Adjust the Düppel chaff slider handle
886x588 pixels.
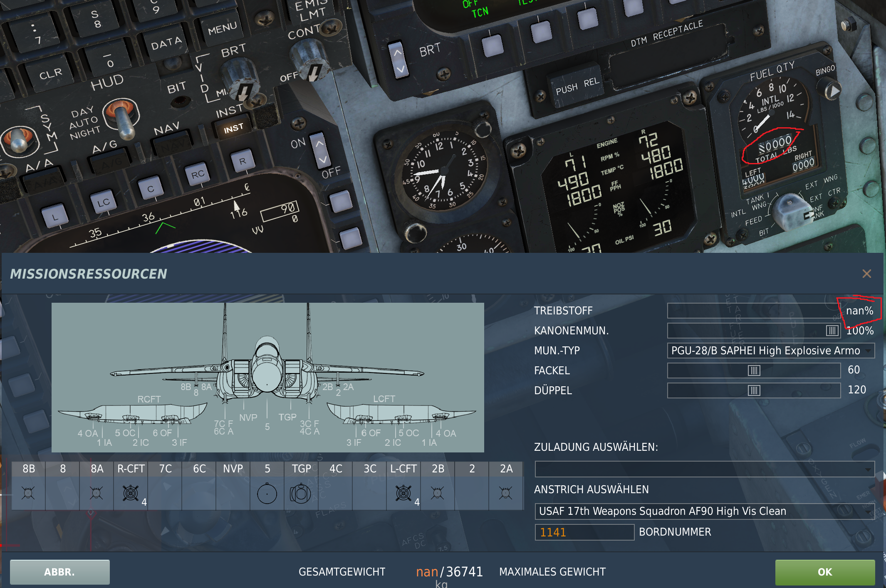tap(754, 390)
